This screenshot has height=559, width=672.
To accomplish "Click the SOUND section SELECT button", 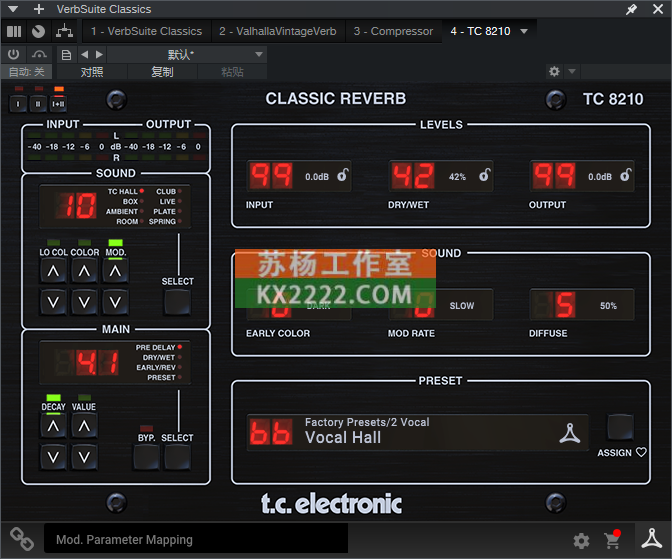I will coord(177,302).
